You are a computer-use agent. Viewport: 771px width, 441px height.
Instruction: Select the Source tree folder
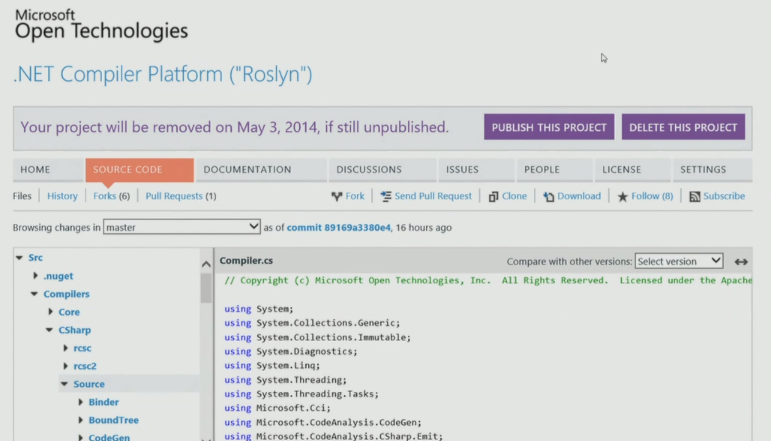pos(89,384)
